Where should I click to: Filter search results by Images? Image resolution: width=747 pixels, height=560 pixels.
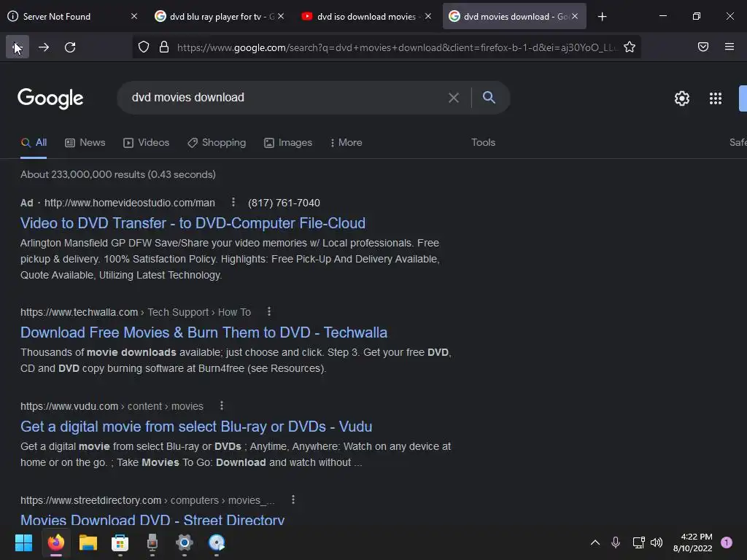click(287, 142)
